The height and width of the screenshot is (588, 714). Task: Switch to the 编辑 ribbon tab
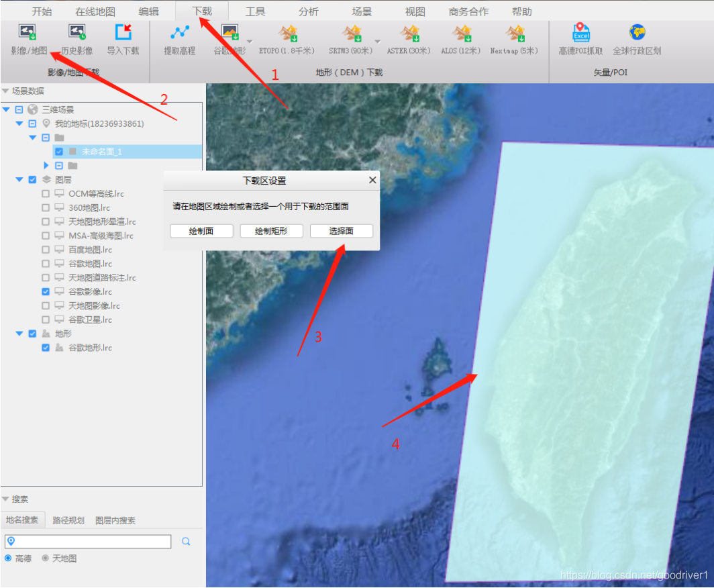tap(148, 11)
